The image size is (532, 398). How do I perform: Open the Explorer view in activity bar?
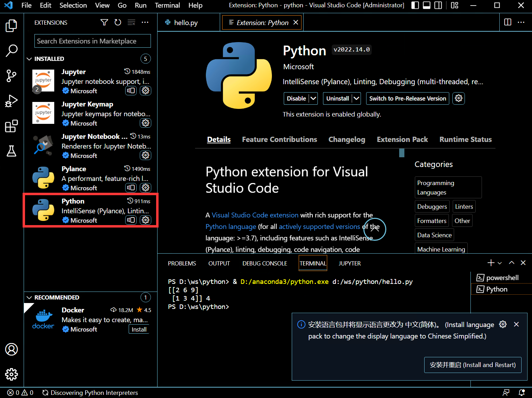click(x=11, y=26)
